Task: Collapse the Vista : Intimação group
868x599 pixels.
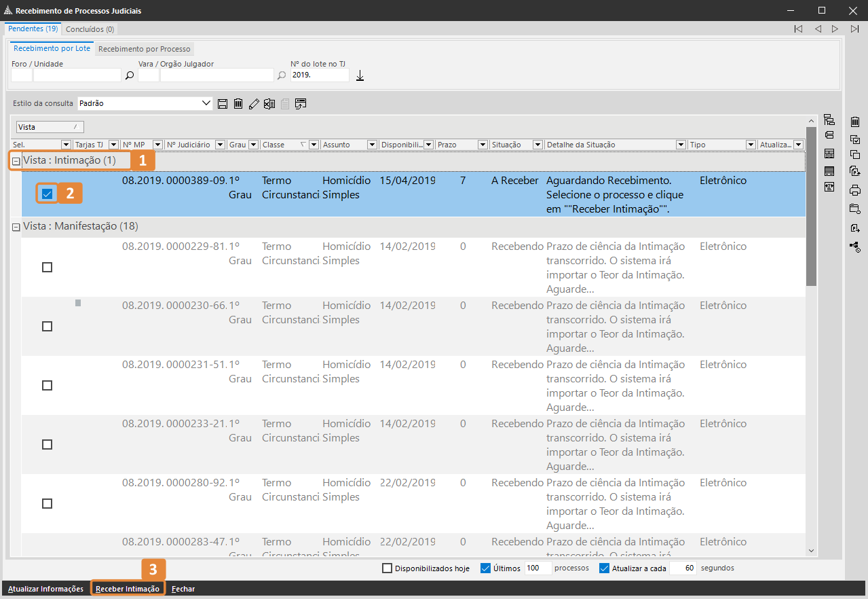Action: [x=16, y=161]
